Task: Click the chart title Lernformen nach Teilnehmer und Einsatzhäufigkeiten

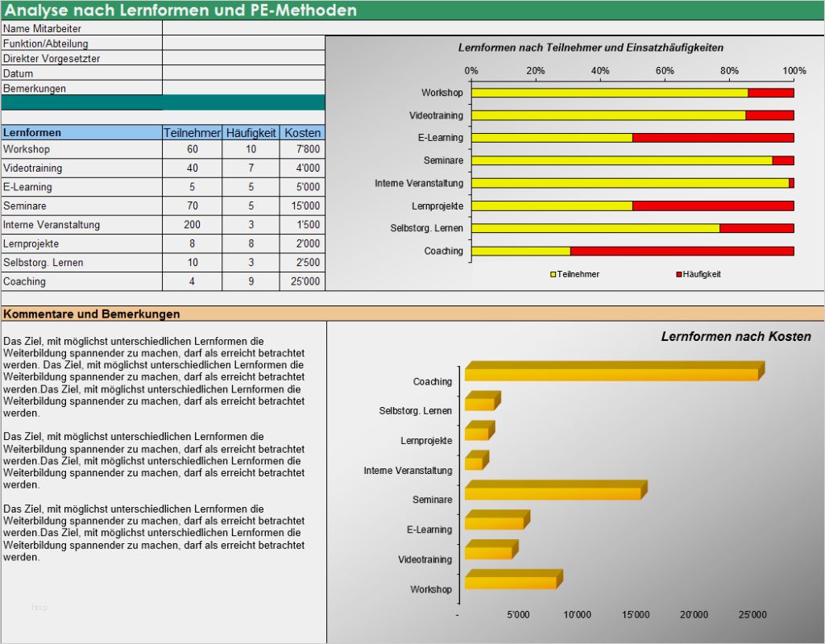Action: [x=593, y=48]
